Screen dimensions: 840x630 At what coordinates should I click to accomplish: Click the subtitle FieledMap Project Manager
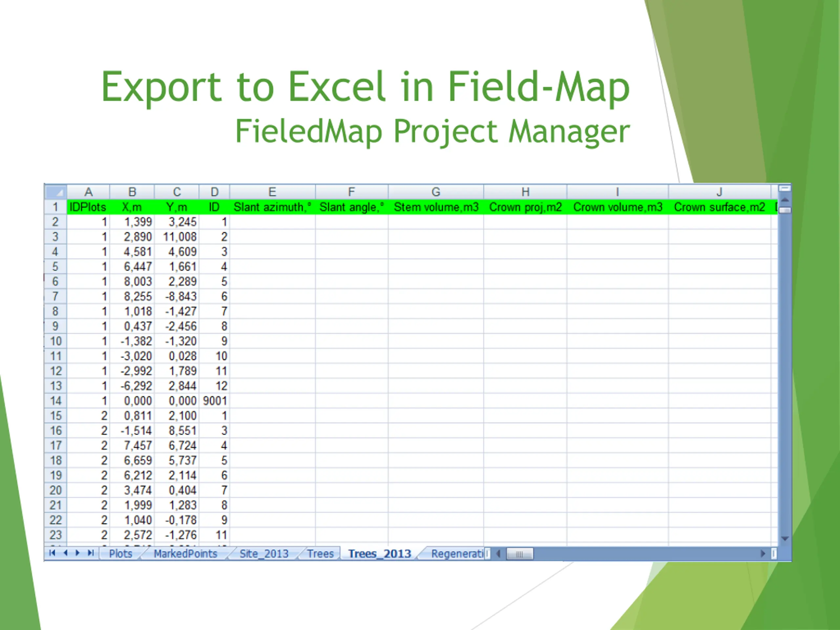[x=432, y=132]
